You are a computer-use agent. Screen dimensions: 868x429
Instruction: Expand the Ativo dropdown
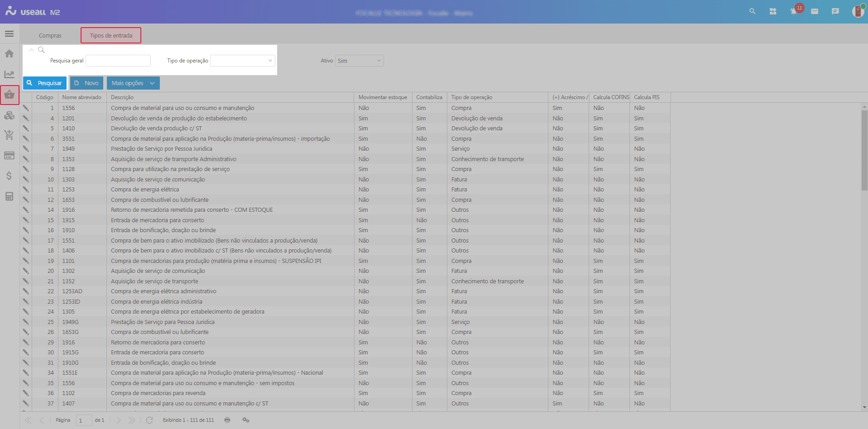359,61
